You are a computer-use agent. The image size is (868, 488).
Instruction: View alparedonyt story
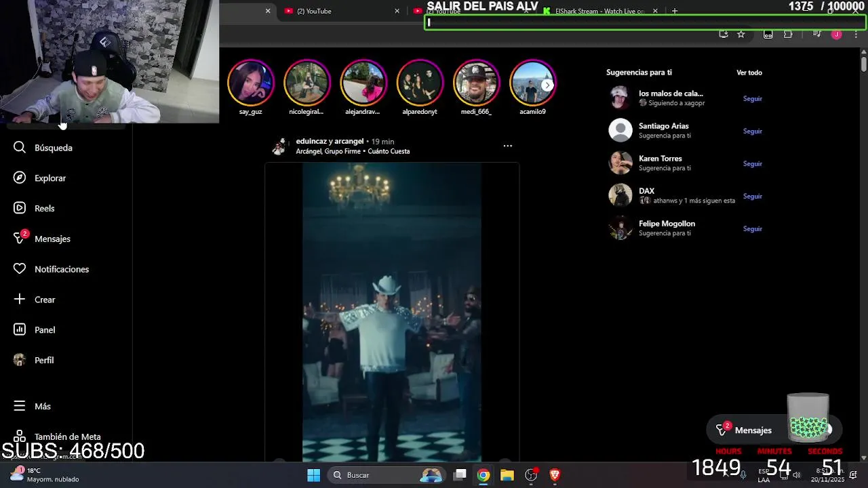click(420, 83)
